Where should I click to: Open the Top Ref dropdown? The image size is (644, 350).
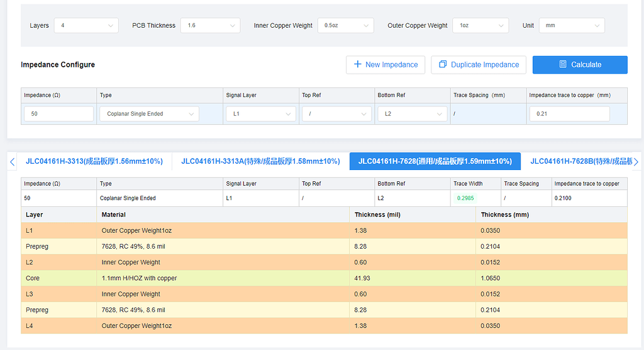[x=336, y=114]
